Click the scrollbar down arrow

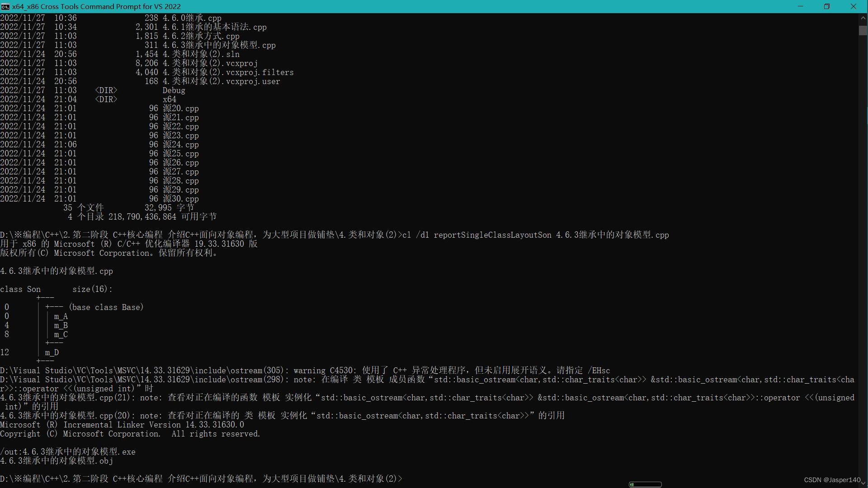point(863,483)
